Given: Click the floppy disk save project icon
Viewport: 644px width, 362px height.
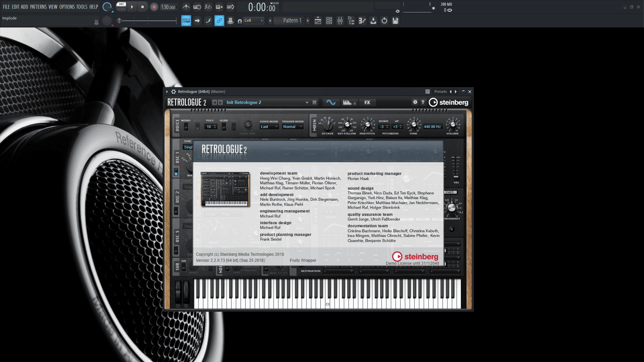Looking at the screenshot, I should pyautogui.click(x=395, y=21).
